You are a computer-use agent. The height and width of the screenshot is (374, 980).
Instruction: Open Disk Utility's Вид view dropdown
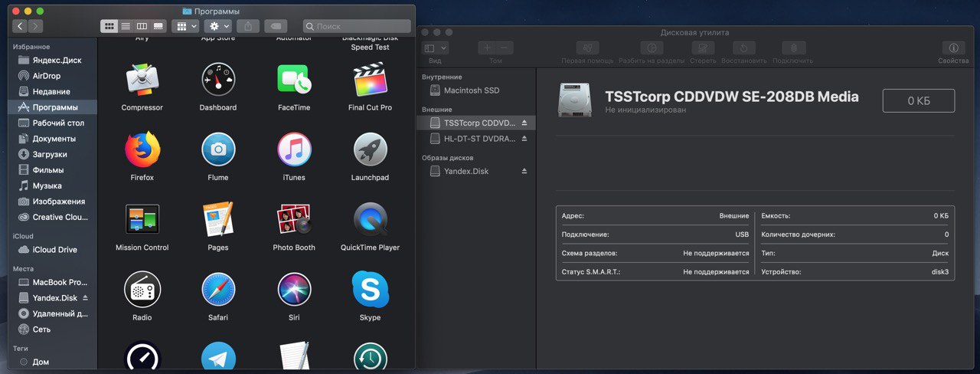[x=435, y=48]
